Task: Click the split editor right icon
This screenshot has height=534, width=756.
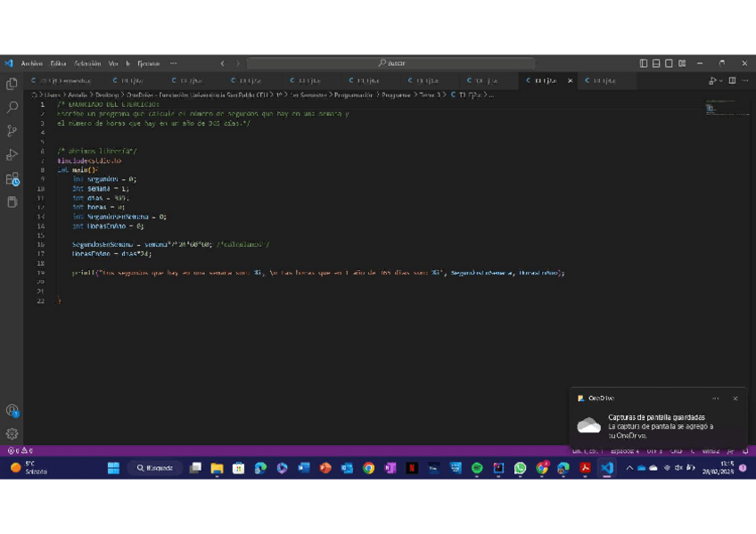Action: tap(732, 80)
